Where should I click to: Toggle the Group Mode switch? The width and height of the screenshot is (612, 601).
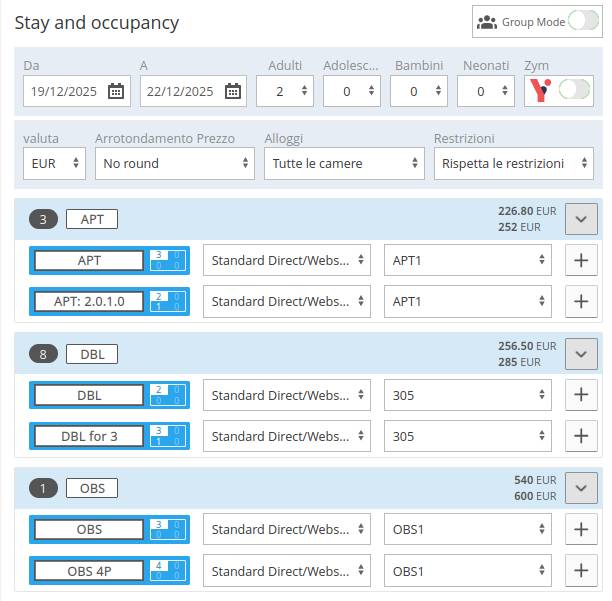click(x=582, y=21)
